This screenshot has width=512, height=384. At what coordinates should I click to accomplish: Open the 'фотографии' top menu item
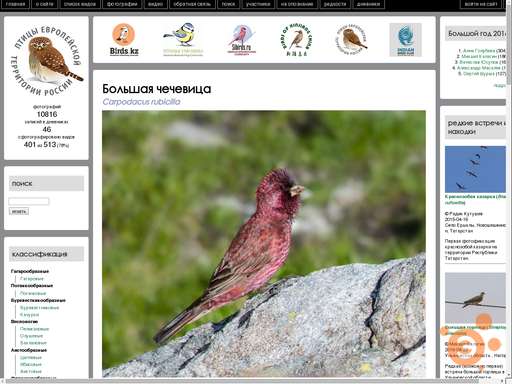122,4
